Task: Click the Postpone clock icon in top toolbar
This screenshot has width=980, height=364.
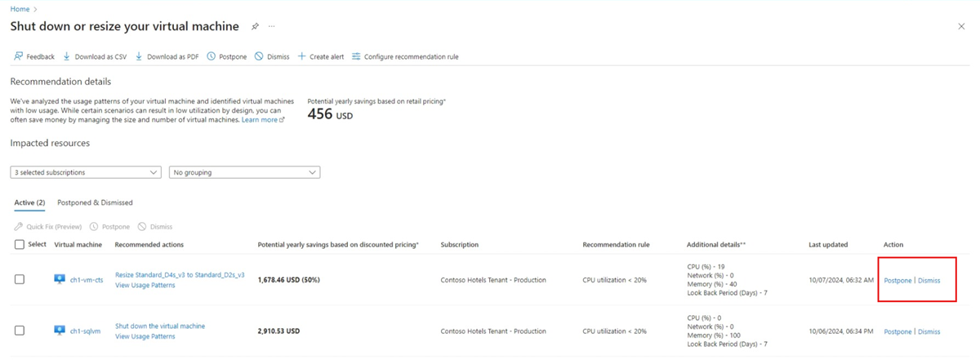Action: (211, 56)
